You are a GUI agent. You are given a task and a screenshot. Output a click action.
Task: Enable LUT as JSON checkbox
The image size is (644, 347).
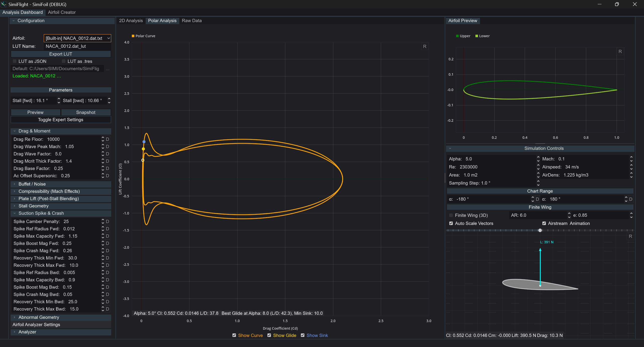point(15,61)
